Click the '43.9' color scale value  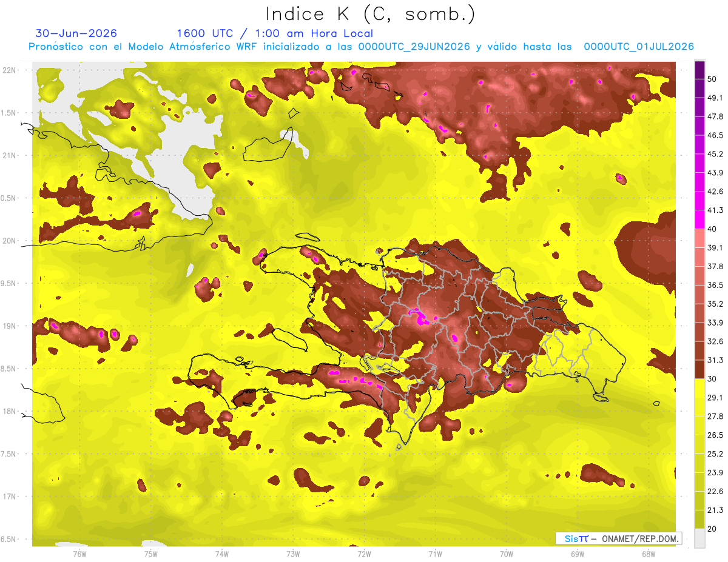coord(715,173)
